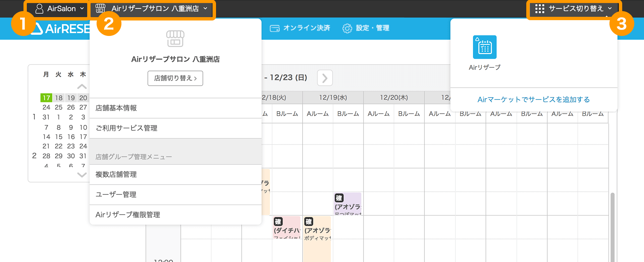Select highlighted date 17 in mini calendar
Viewport: 644px width, 262px height.
46,98
